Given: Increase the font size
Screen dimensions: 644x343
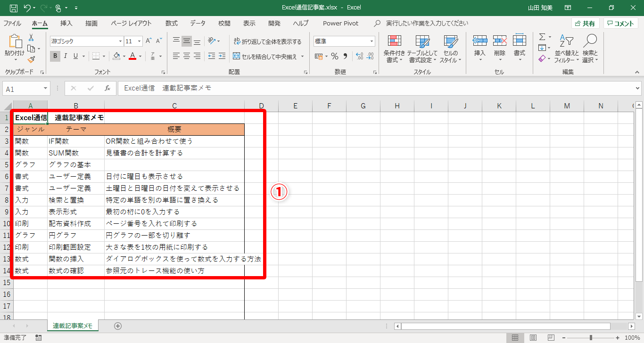Looking at the screenshot, I should coord(149,41).
